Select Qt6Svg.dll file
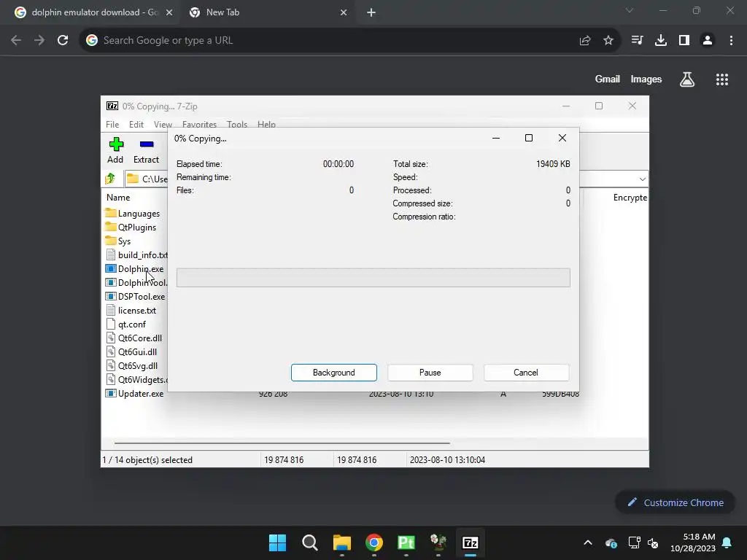Screen dimensions: 747x560 pyautogui.click(x=132, y=366)
